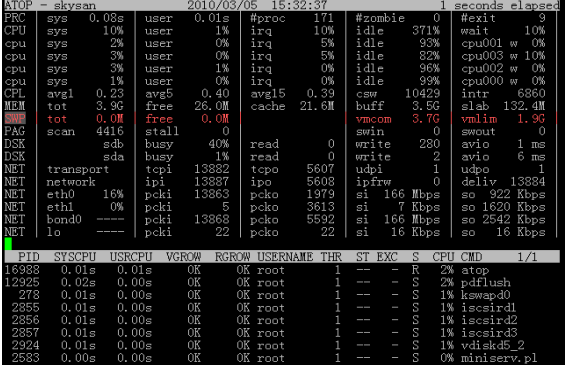The width and height of the screenshot is (566, 367).
Task: Click the green terminal cursor block
Action: pos(8,244)
